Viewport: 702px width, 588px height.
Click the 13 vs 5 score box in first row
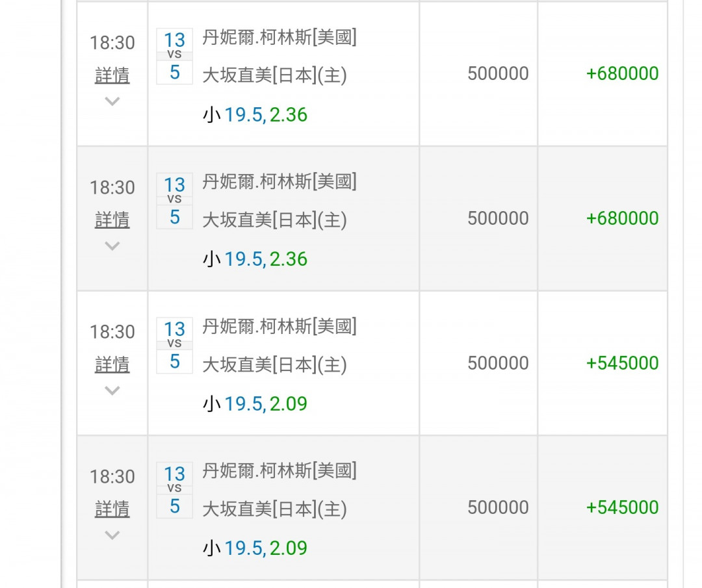[174, 56]
